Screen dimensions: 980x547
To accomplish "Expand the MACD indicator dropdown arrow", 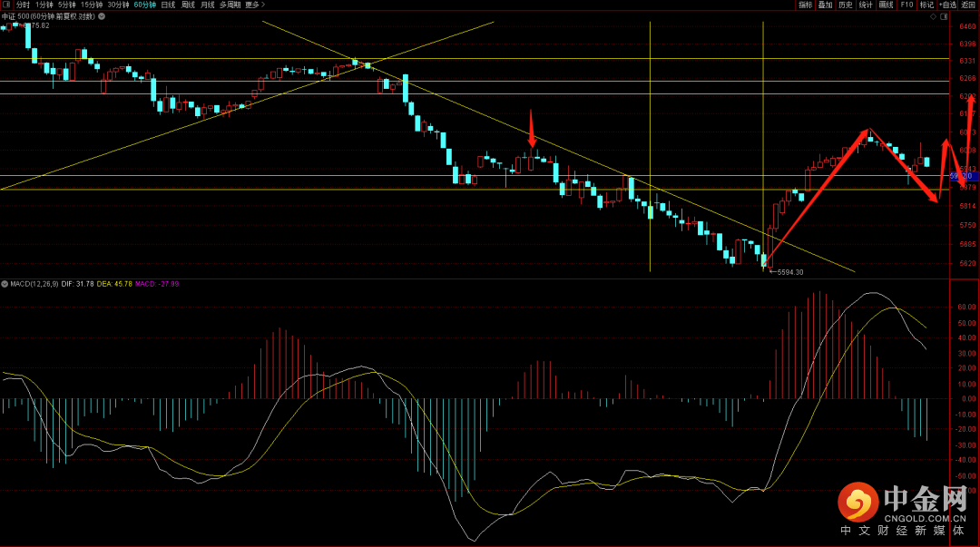I will tap(4, 284).
